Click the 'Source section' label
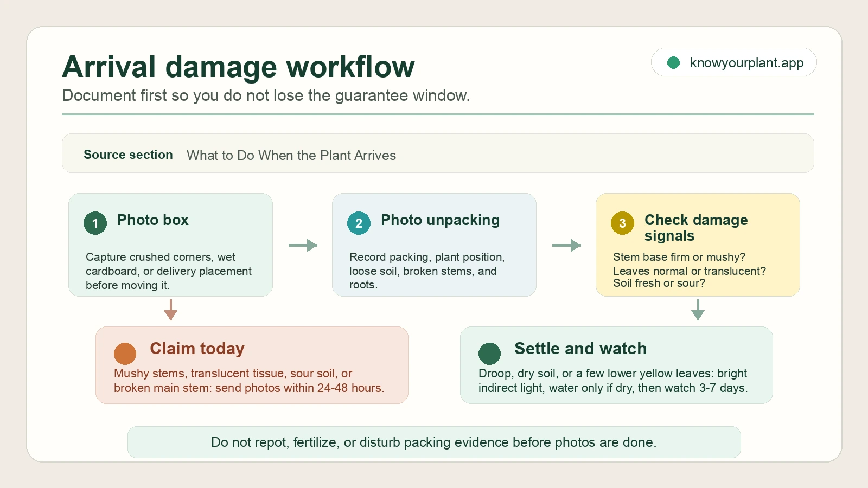The height and width of the screenshot is (488, 868). pyautogui.click(x=128, y=155)
